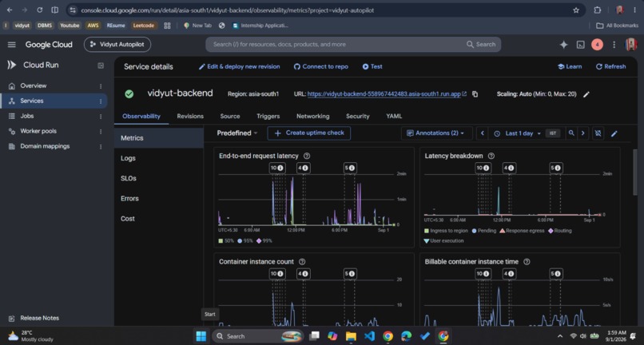
Task: Open Domain mappings more options kebab
Action: point(101,147)
